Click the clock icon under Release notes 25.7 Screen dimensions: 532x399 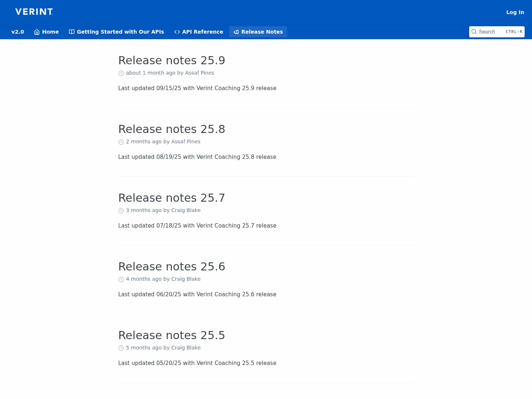click(121, 211)
